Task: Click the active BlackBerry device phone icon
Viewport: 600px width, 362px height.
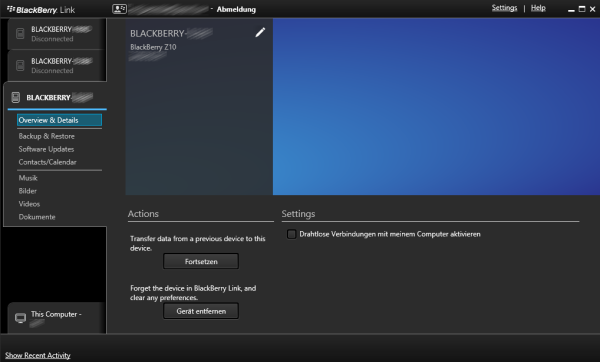Action: coord(16,97)
